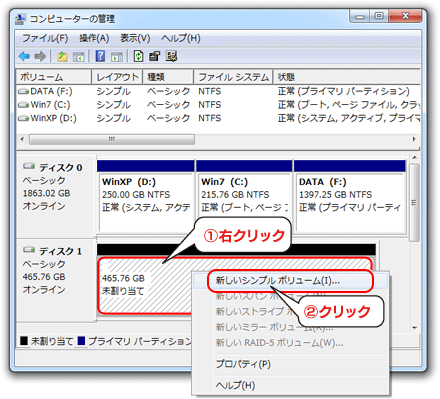
Task: Click the Up one level folder icon
Action: click(x=62, y=56)
